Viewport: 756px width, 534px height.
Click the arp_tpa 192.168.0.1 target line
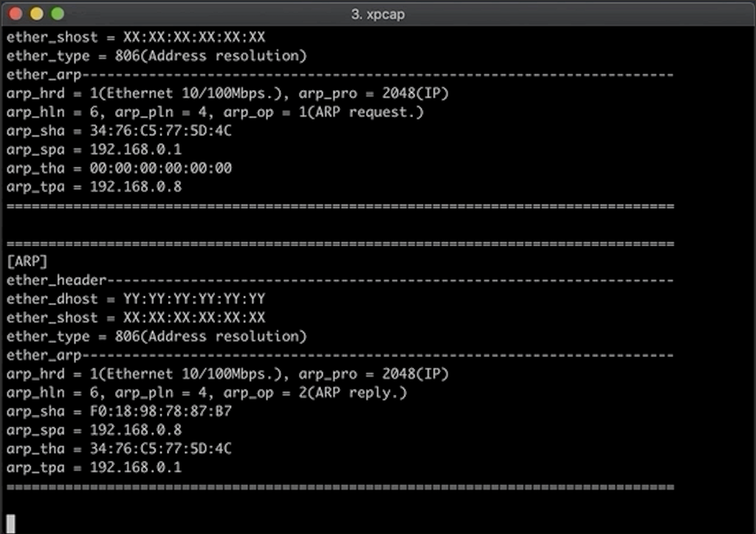[x=92, y=468]
